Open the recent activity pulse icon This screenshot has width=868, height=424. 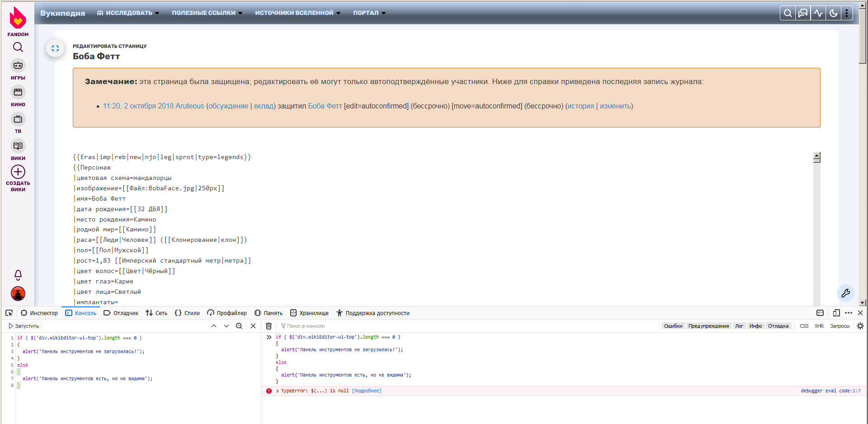(818, 13)
